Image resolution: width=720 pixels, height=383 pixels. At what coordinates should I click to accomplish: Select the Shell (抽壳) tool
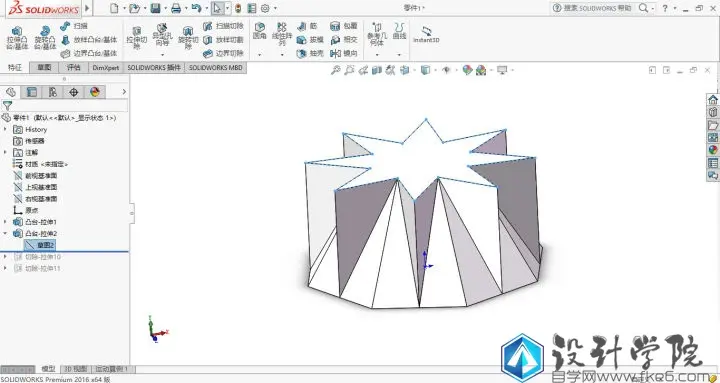310,54
